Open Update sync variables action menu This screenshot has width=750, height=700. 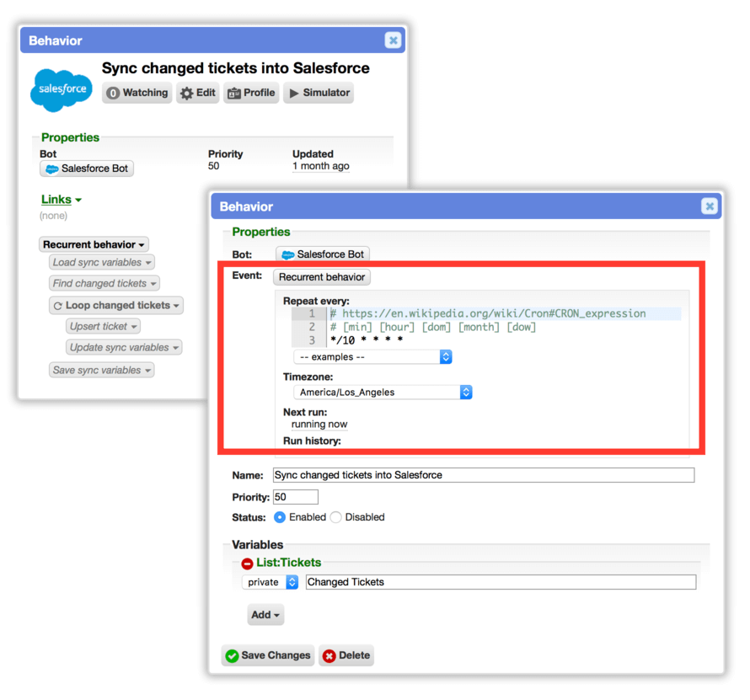pos(124,347)
